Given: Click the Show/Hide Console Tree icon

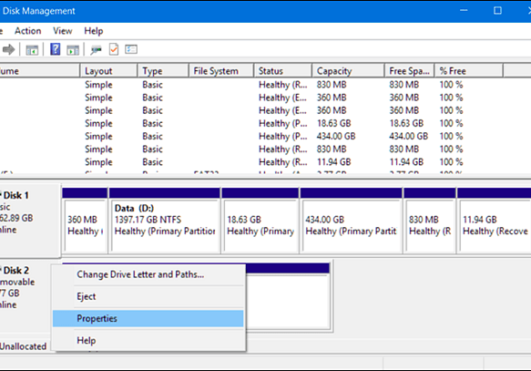Looking at the screenshot, I should click(32, 50).
